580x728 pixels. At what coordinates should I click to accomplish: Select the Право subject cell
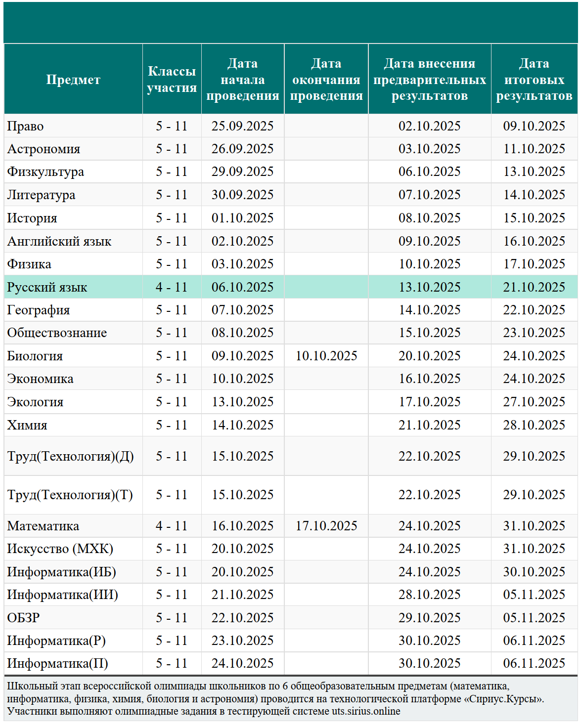(x=73, y=126)
